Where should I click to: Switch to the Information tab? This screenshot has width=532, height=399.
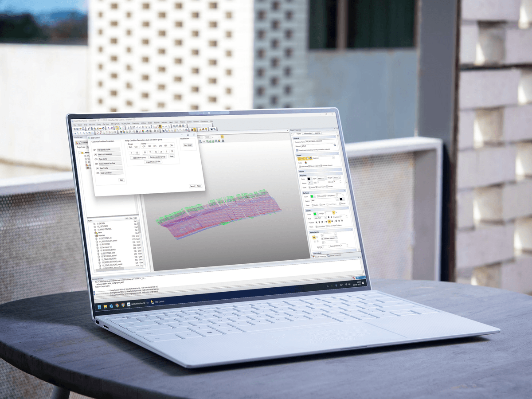pos(308,133)
